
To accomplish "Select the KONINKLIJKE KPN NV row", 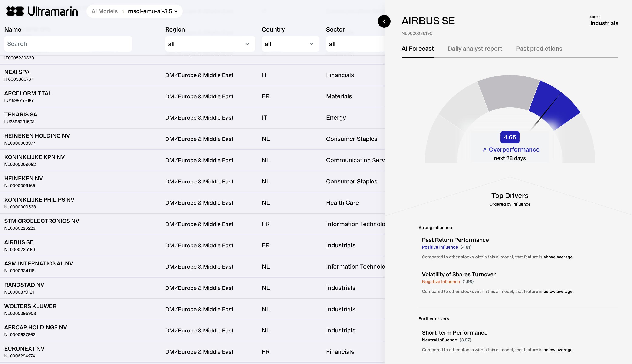I will click(192, 160).
